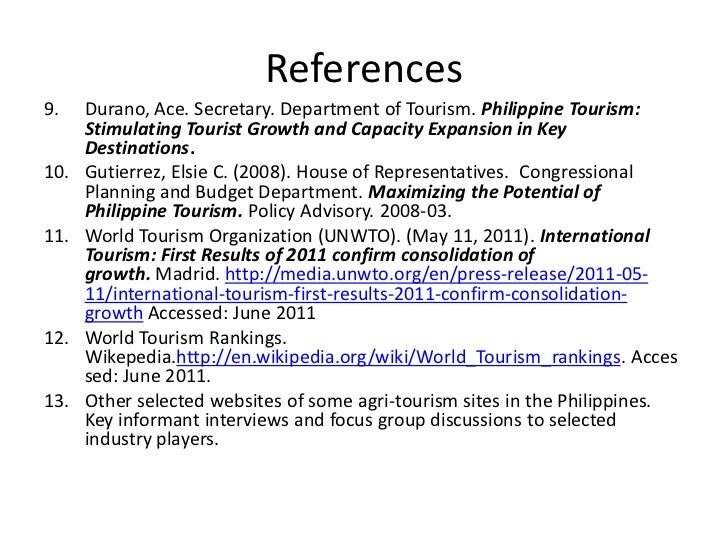Viewport: 728px width, 546px height.
Task: Click list number '9.'
Action: (52, 109)
